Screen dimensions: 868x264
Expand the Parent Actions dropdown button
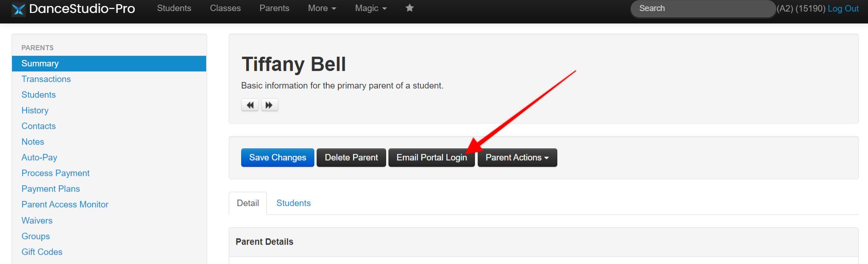coord(517,158)
